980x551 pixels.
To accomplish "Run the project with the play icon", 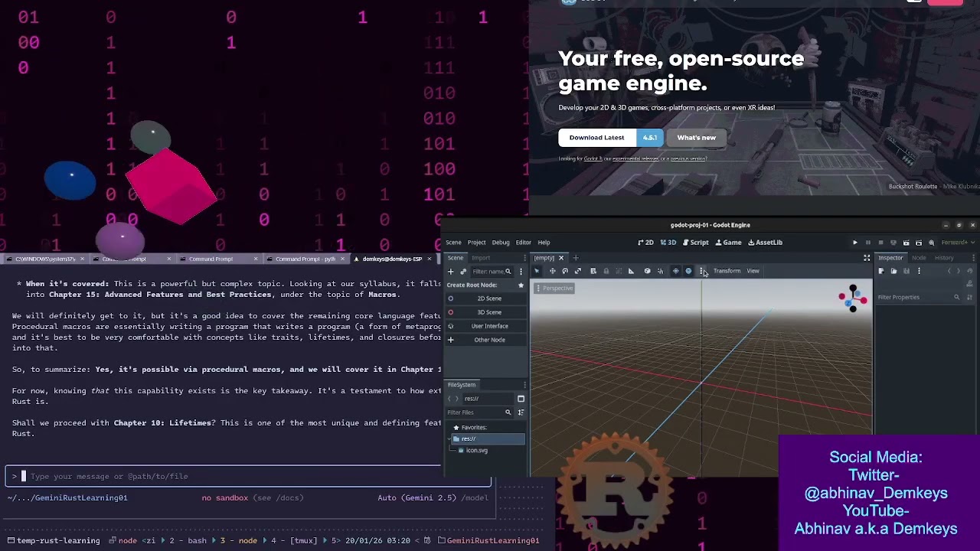I will [x=855, y=243].
